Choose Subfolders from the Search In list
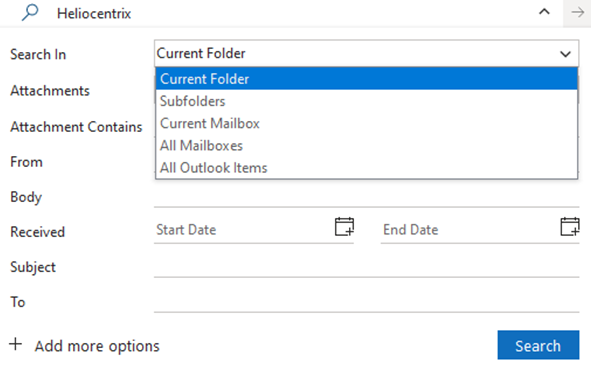The width and height of the screenshot is (591, 370). tap(366, 101)
